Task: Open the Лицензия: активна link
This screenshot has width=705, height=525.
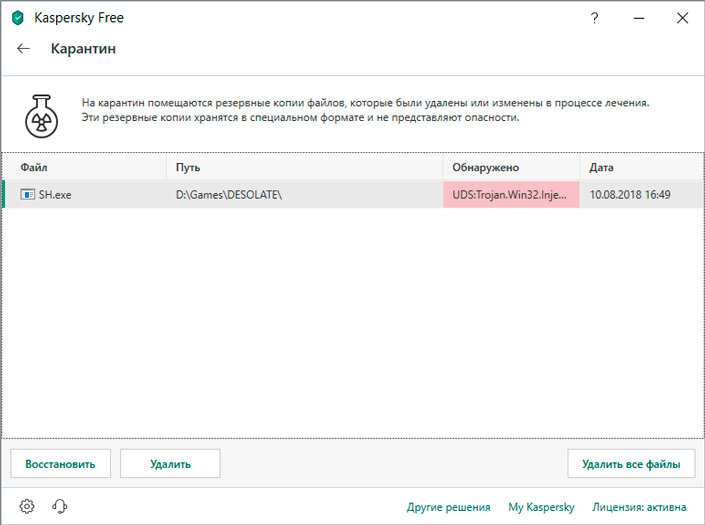Action: pos(639,507)
